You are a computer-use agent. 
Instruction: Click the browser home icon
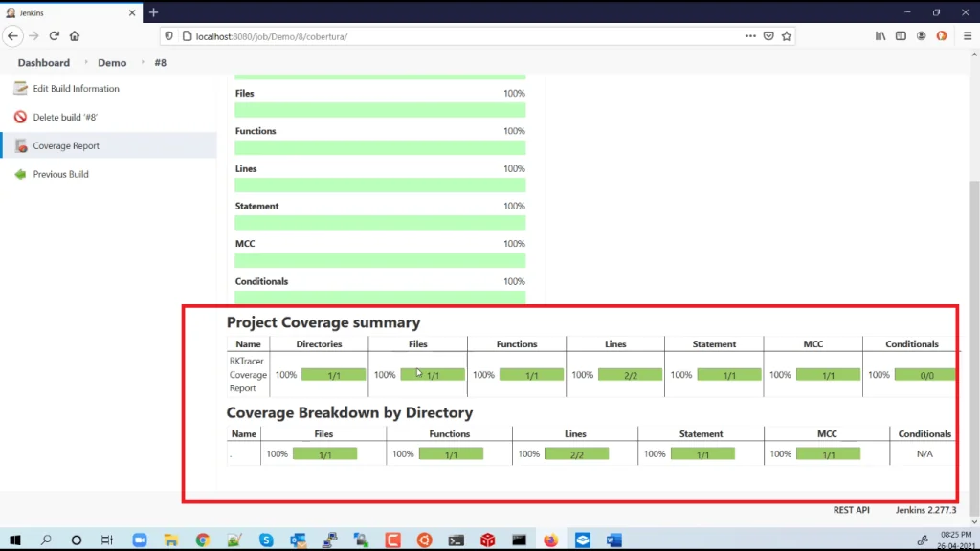75,36
